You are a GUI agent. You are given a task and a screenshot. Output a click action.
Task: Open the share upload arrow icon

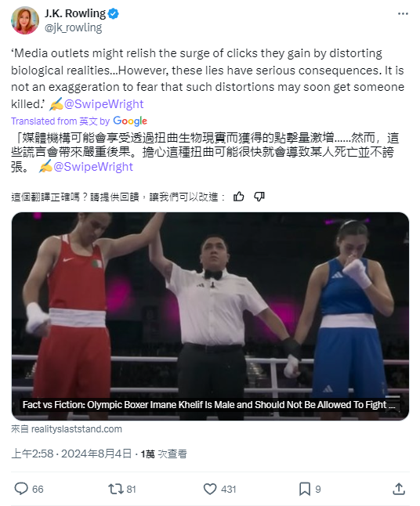pos(399,489)
